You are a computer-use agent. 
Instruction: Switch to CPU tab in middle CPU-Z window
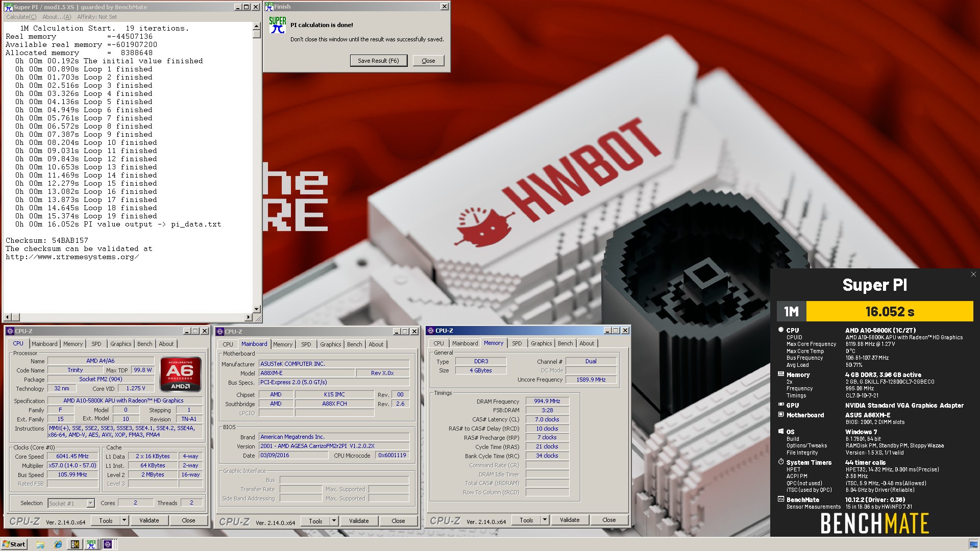pyautogui.click(x=228, y=344)
